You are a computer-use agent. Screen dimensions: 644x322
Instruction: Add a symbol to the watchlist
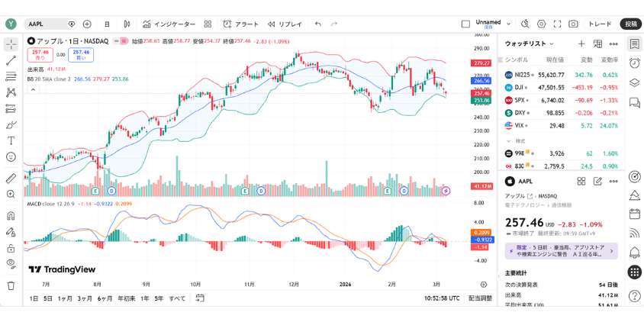tap(581, 44)
